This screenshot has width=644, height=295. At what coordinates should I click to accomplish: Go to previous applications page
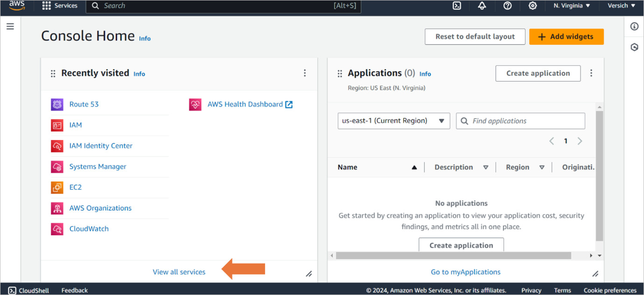click(552, 141)
